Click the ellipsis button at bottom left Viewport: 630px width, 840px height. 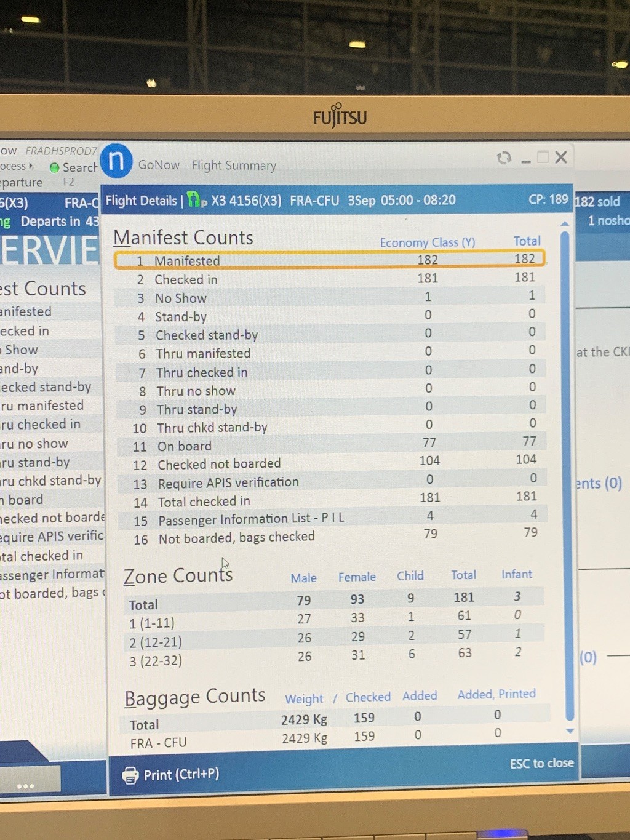point(26,786)
